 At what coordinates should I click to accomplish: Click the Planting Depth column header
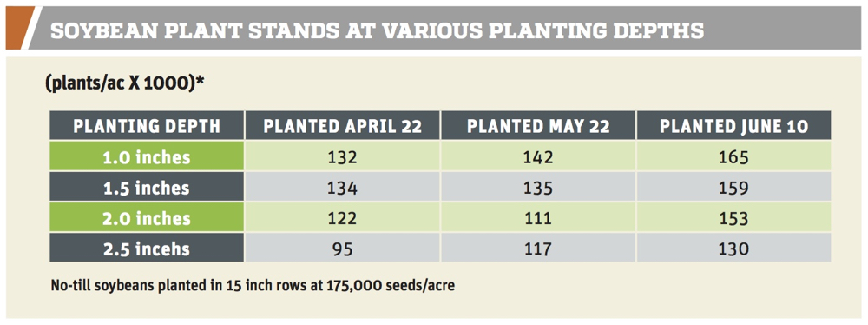[x=147, y=125]
